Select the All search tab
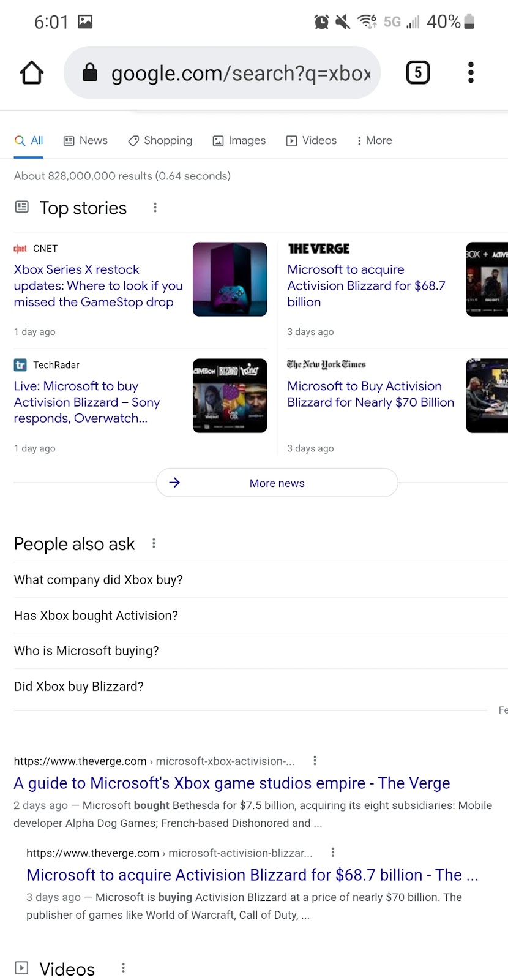The width and height of the screenshot is (508, 980). pyautogui.click(x=29, y=140)
